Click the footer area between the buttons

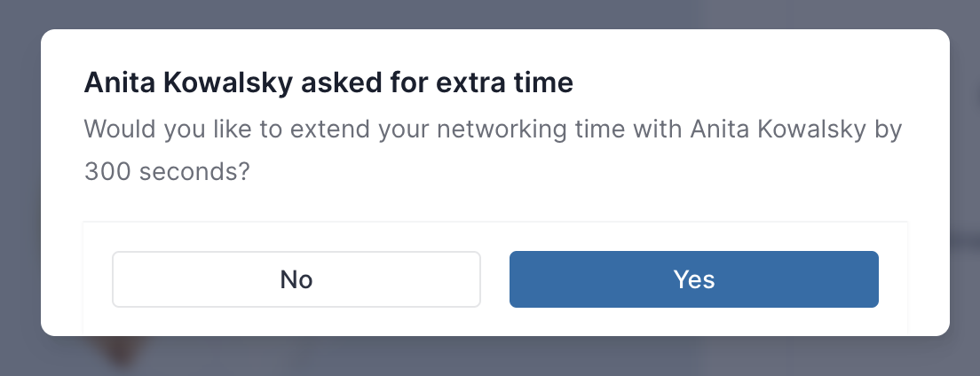tap(495, 279)
